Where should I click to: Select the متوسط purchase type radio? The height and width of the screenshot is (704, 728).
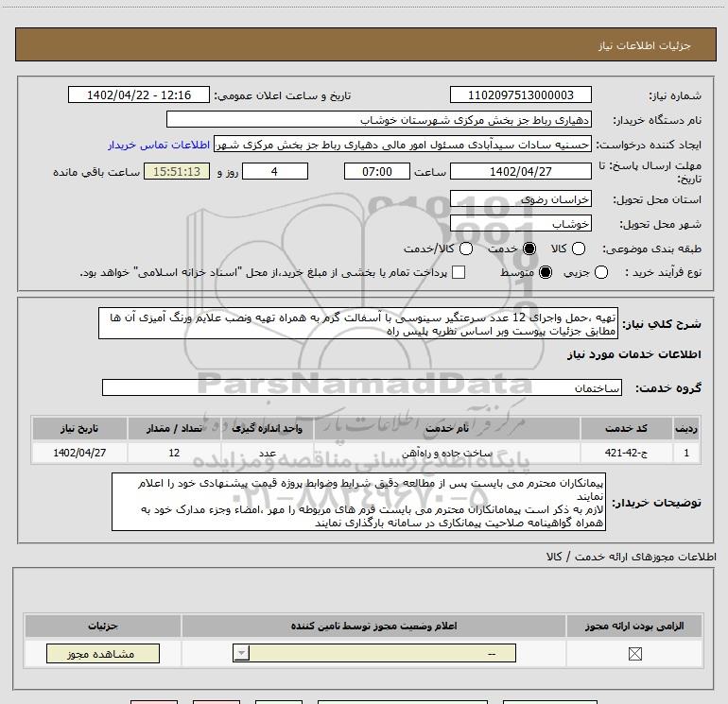pyautogui.click(x=546, y=272)
